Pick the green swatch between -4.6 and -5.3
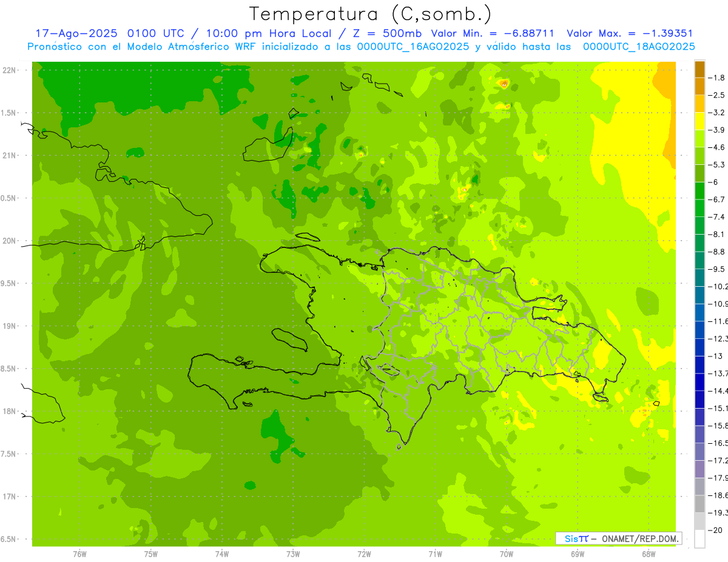Viewport: 728px width, 562px height. (x=699, y=156)
